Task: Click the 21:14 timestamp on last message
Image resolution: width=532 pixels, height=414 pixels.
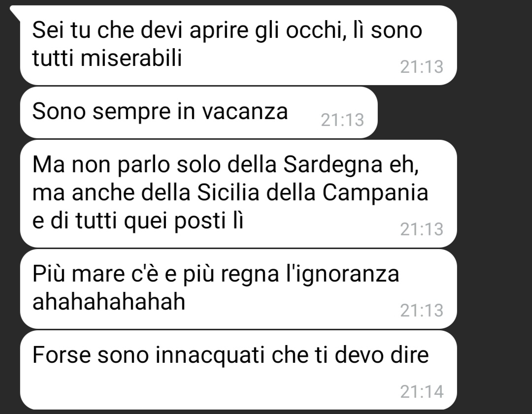Action: 422,392
